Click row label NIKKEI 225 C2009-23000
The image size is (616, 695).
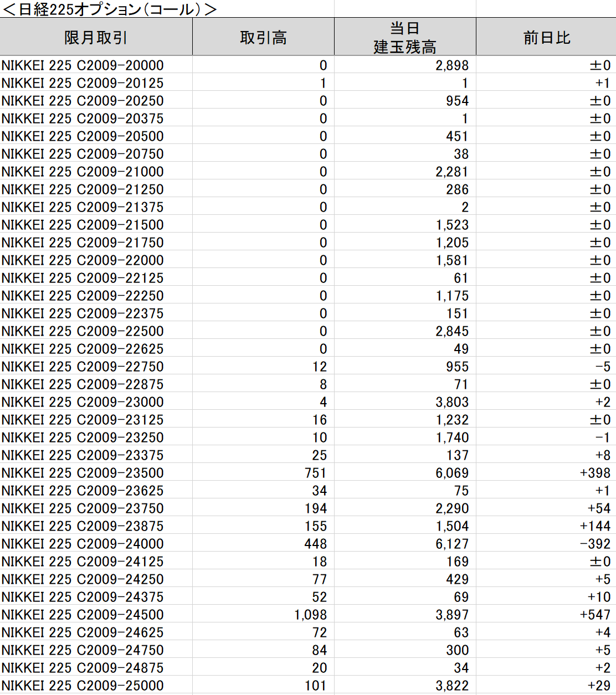pyautogui.click(x=83, y=402)
